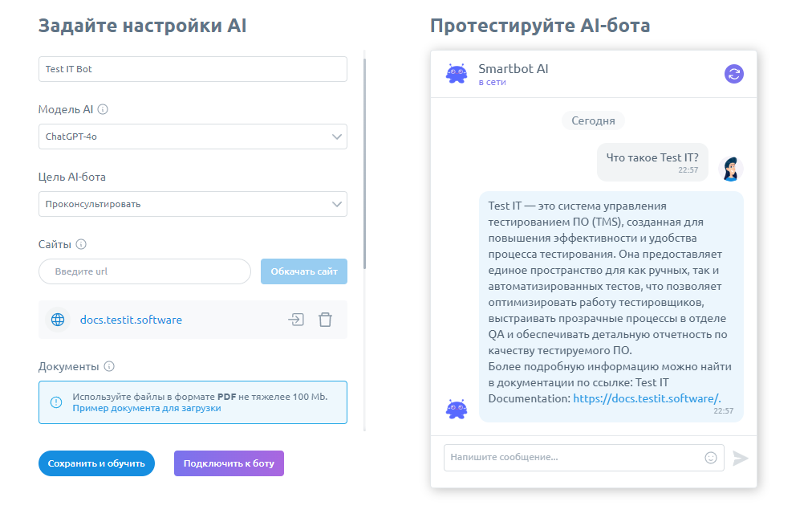Image resolution: width=812 pixels, height=518 pixels.
Task: Click the globe icon beside docs.testit.software
Action: tap(57, 319)
